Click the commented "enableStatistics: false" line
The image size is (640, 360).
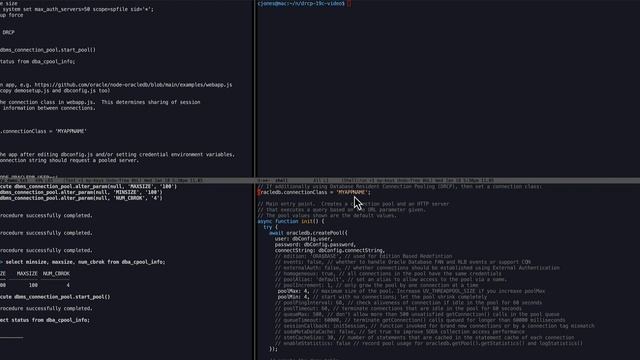pos(429,343)
